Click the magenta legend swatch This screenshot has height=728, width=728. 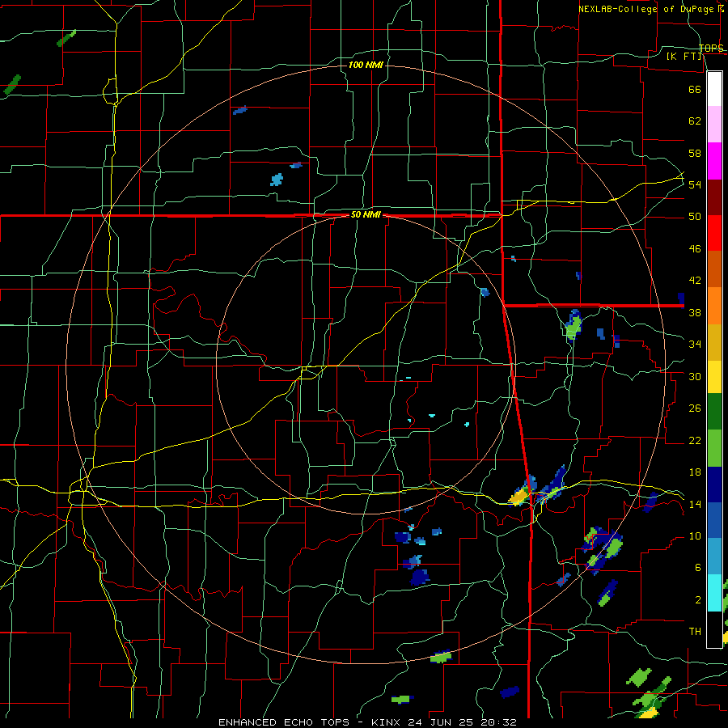tap(714, 161)
